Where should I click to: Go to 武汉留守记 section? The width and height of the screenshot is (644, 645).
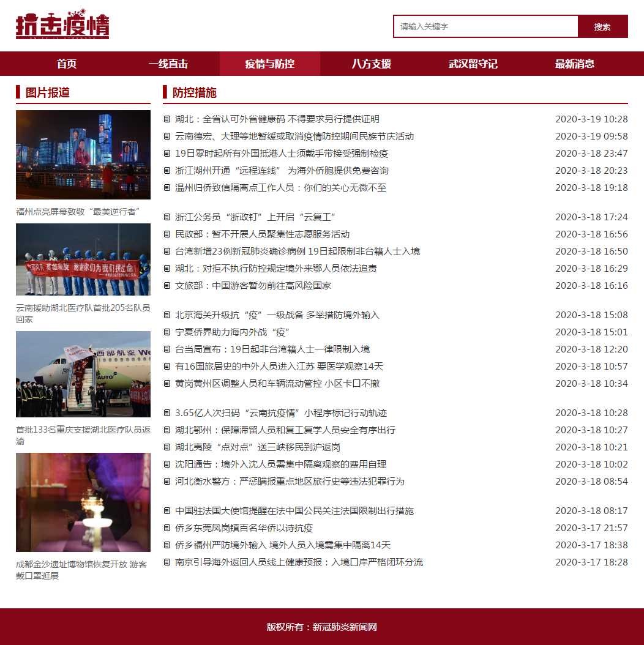click(473, 64)
